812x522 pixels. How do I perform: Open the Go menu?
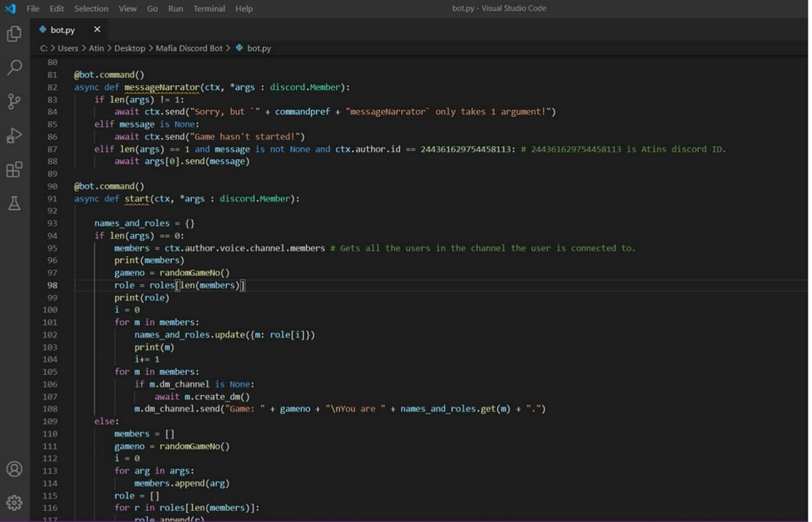(x=152, y=8)
